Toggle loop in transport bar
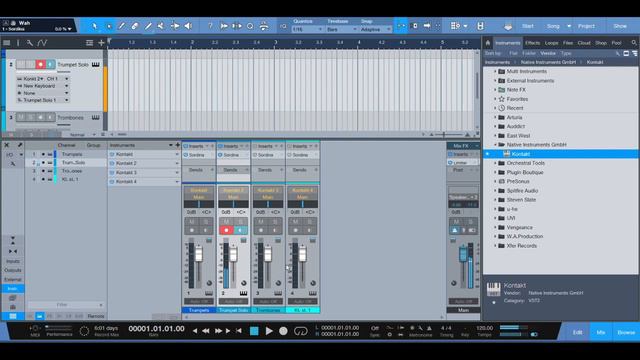Viewport: 640px width, 360px height. coord(301,331)
